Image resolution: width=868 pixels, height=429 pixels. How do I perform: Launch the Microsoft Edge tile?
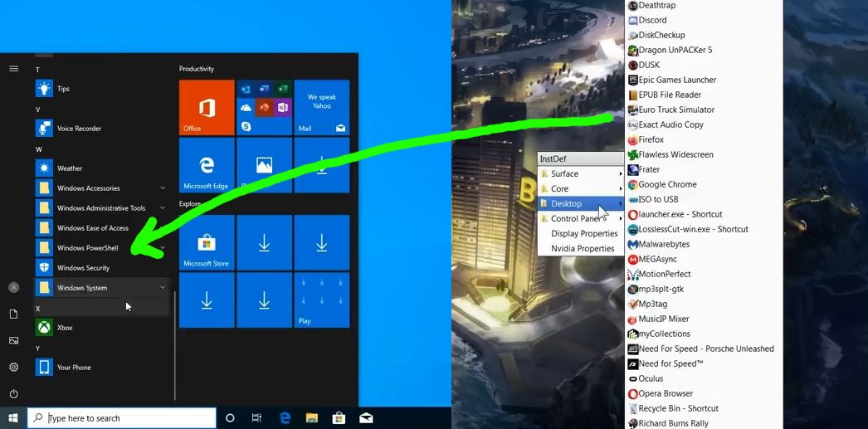pos(207,165)
